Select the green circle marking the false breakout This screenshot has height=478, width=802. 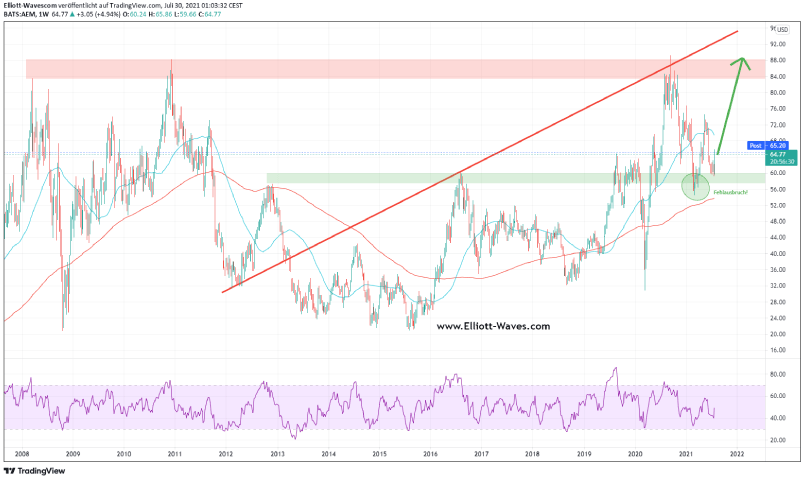click(x=696, y=185)
